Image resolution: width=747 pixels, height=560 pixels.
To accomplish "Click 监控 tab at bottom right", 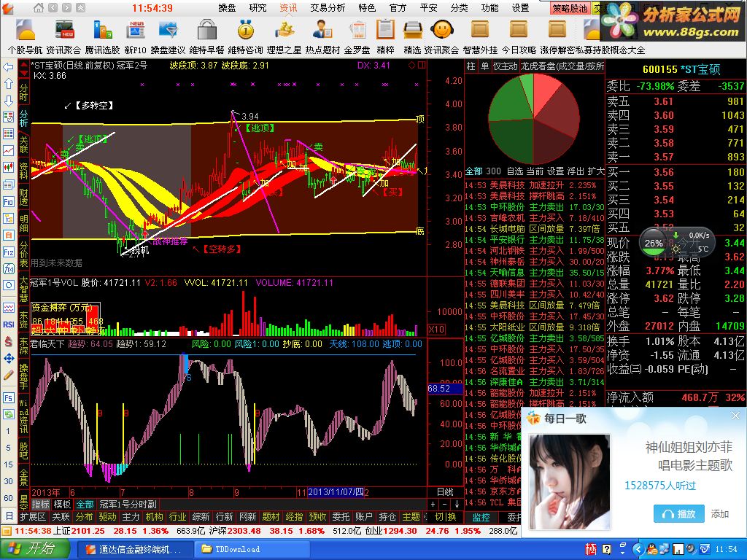I will (x=481, y=517).
